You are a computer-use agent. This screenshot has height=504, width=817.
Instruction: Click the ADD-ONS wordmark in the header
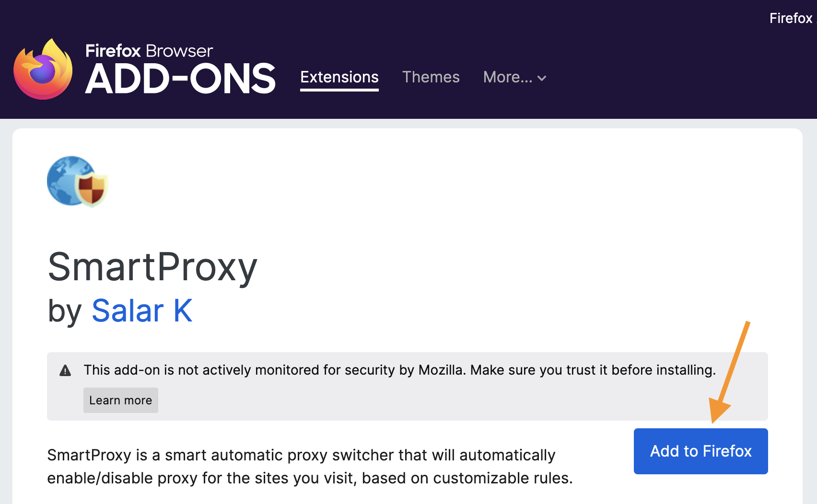pos(180,79)
